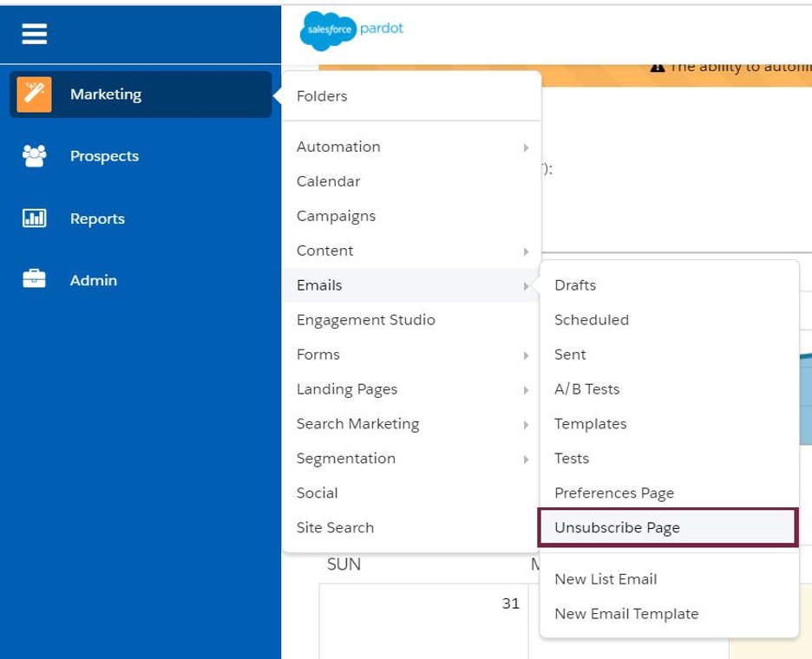The height and width of the screenshot is (659, 812).
Task: Click the Automation menu label
Action: [x=338, y=147]
